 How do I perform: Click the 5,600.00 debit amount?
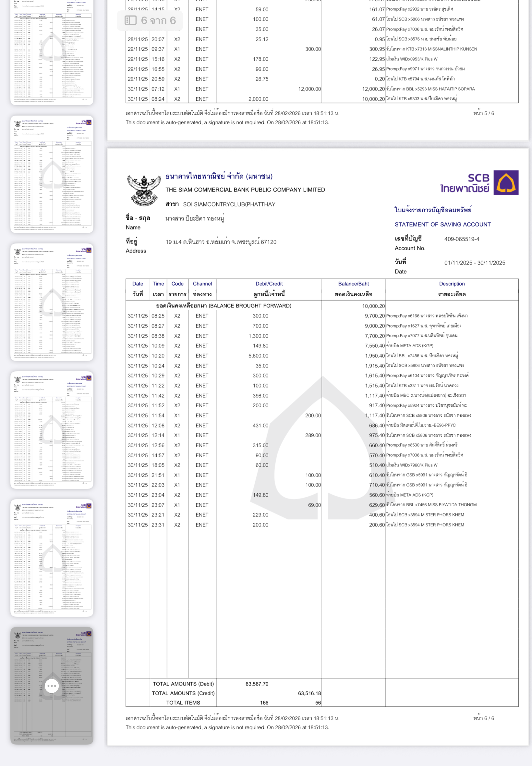(x=258, y=356)
